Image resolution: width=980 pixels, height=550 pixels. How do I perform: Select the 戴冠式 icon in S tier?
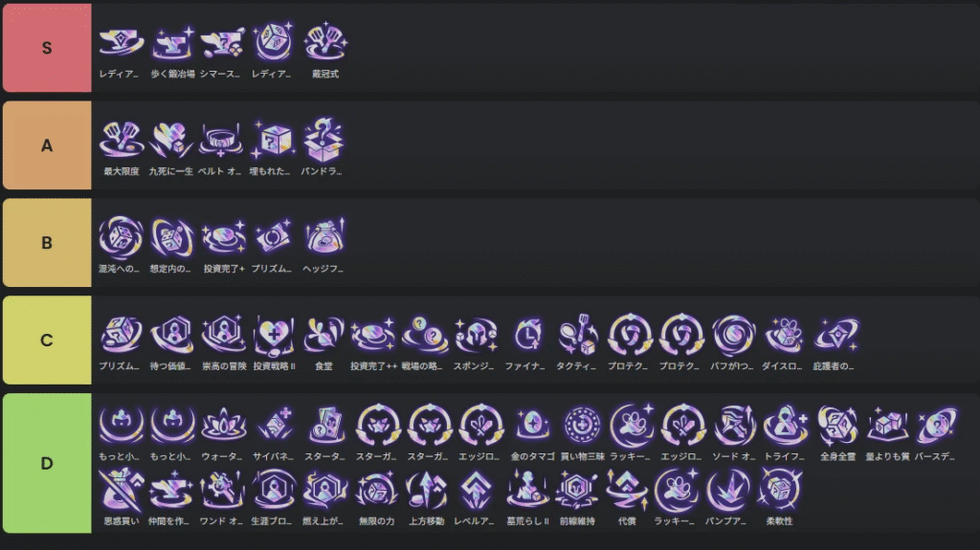[325, 43]
